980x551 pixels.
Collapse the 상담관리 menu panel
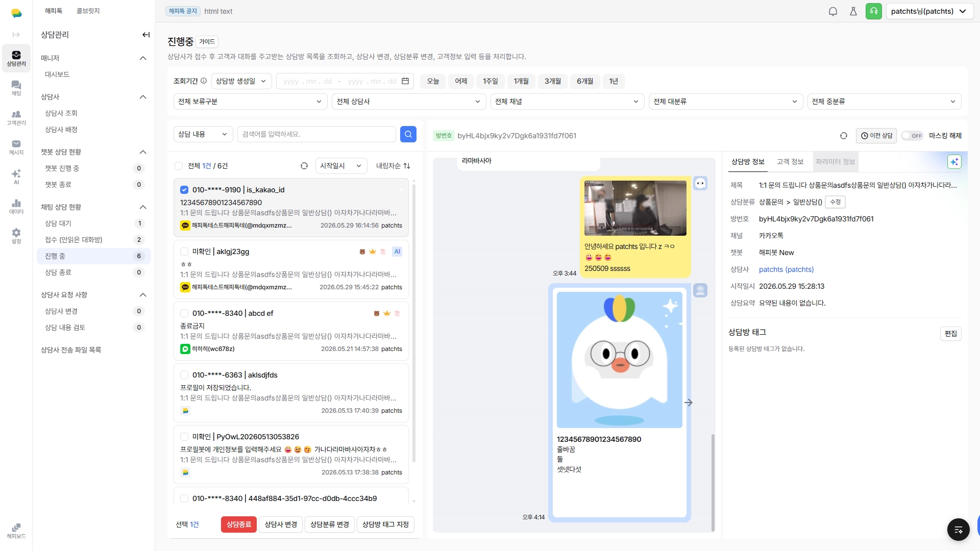click(x=146, y=35)
